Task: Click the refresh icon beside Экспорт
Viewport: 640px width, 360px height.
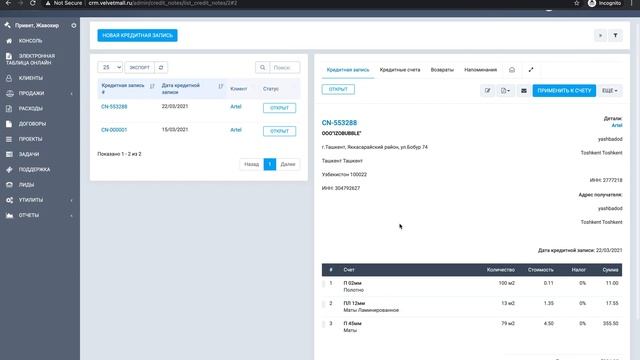Action: tap(161, 67)
